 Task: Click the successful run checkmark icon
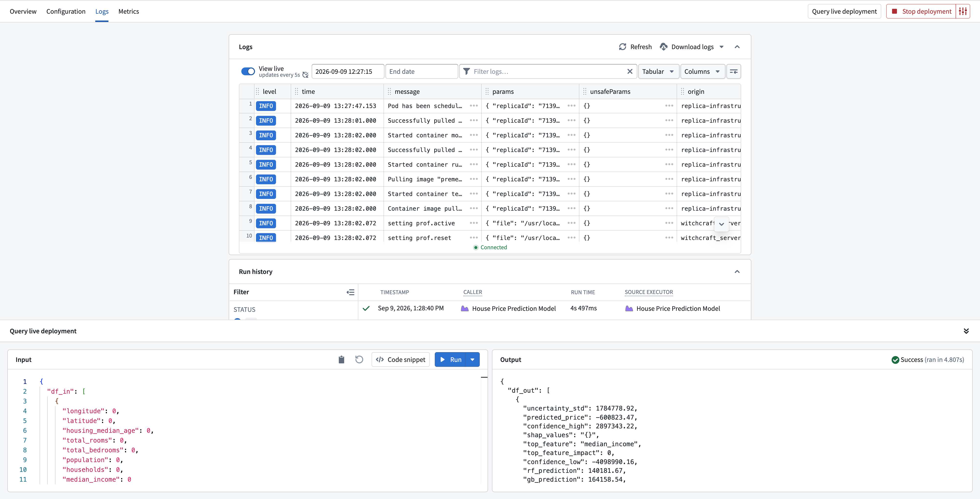click(366, 309)
